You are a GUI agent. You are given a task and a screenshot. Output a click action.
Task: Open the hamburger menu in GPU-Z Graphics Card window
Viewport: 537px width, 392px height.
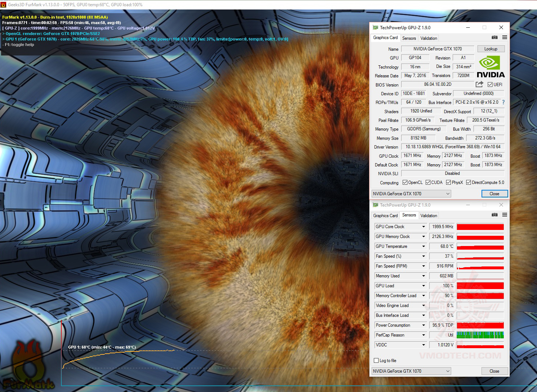pyautogui.click(x=505, y=37)
